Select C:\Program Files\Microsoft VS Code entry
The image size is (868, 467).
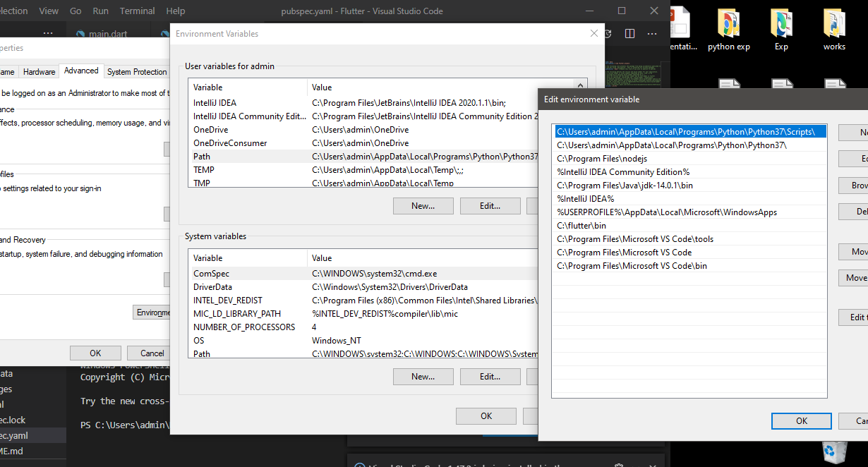(690, 253)
